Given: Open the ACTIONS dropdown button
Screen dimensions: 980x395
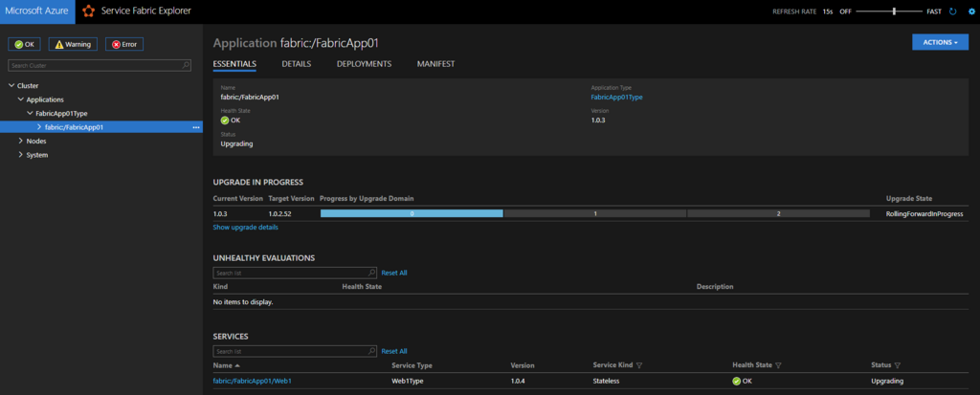Looking at the screenshot, I should pos(940,42).
